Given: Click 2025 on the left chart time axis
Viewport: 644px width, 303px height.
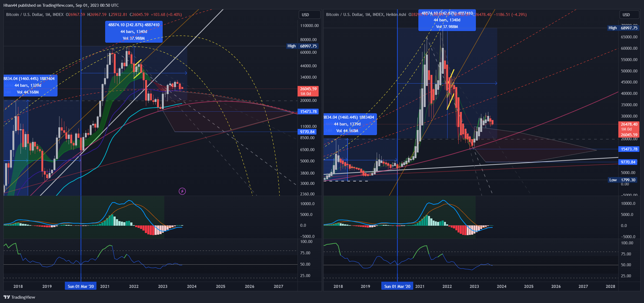Looking at the screenshot, I should tap(221, 286).
